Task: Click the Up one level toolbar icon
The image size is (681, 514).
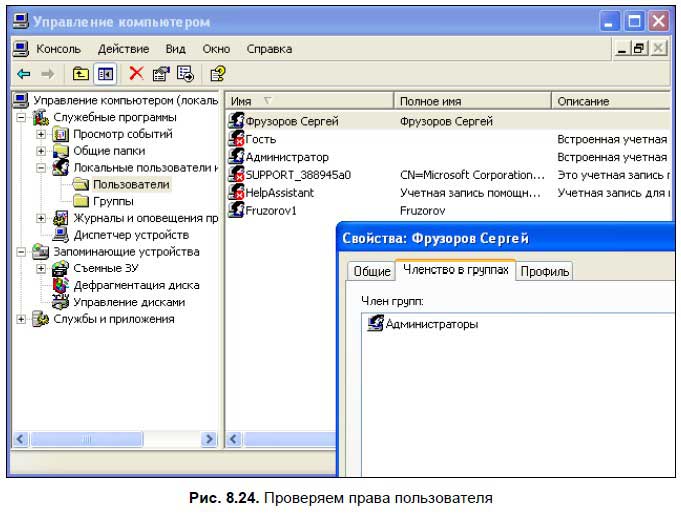Action: point(80,73)
